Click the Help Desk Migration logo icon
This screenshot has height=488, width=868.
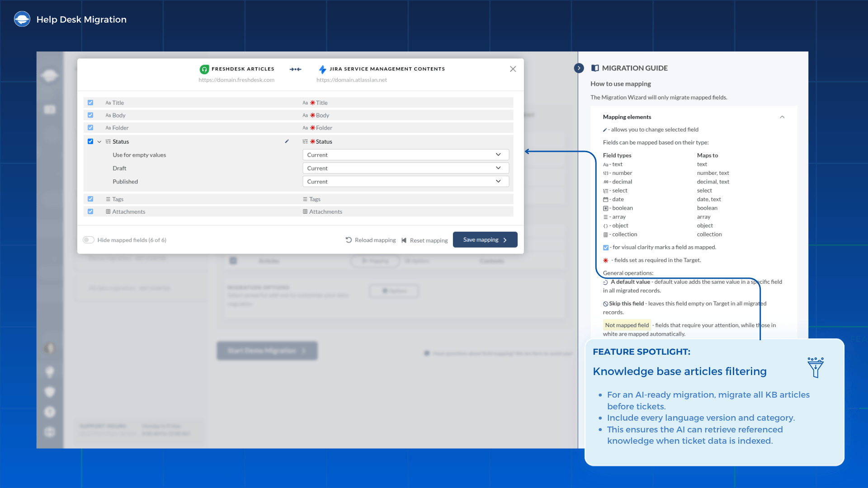coord(22,19)
